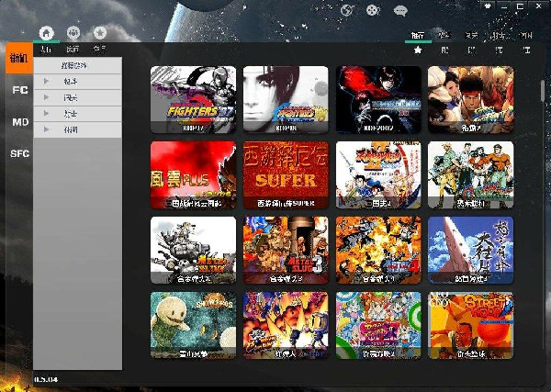Screen dimensions: 551x392
Task: Select the FC platform tab
Action: [19, 90]
